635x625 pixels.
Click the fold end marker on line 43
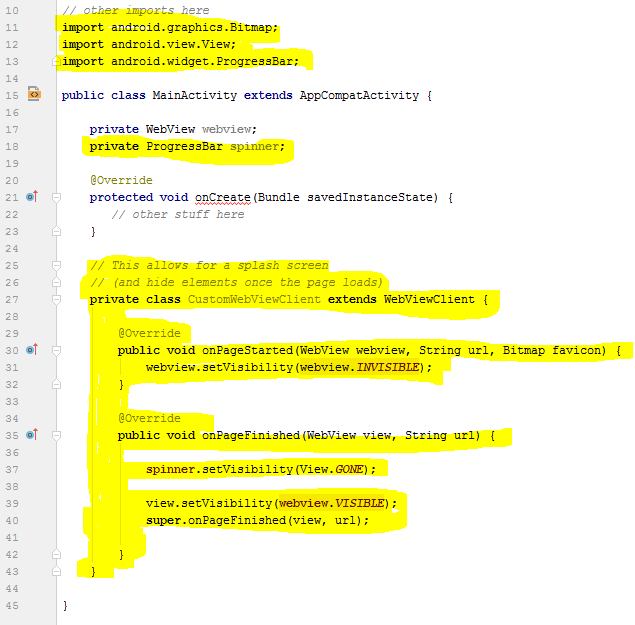click(x=56, y=572)
